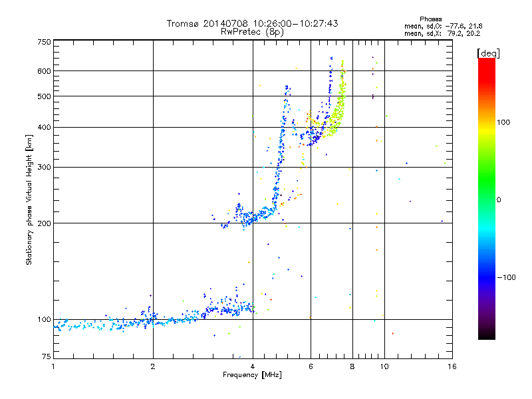Image resolution: width=532 pixels, height=399 pixels.
Task: Click the plot title 'Tromsø 20140708 10:26:00-10:27:43'
Action: pos(252,23)
